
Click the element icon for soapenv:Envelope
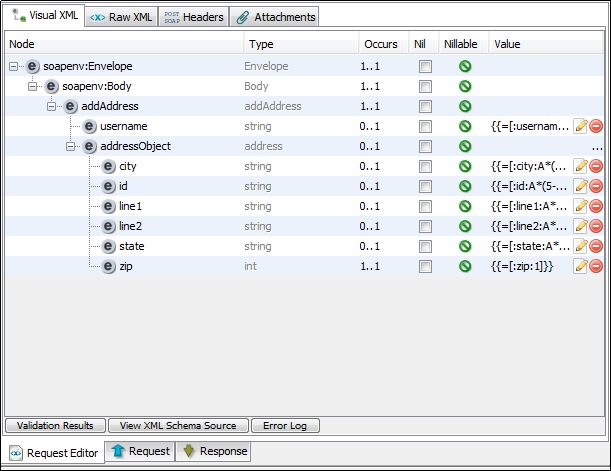tap(32, 67)
